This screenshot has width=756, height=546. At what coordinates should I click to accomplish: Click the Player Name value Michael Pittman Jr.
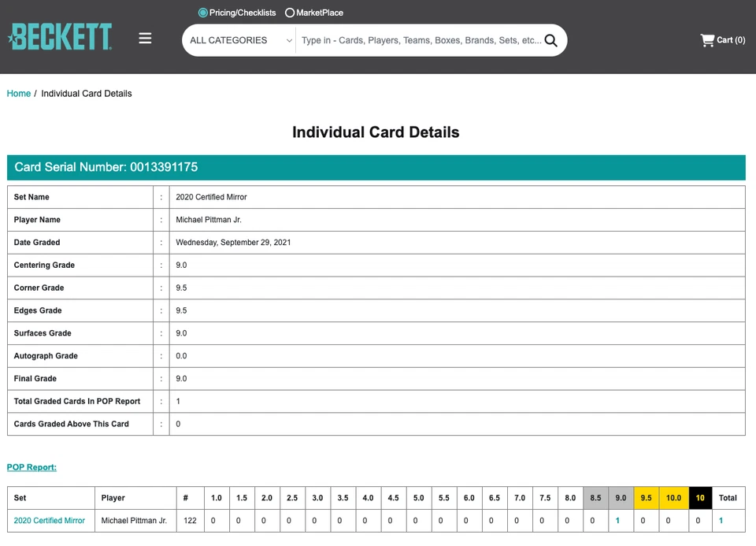[x=208, y=220]
